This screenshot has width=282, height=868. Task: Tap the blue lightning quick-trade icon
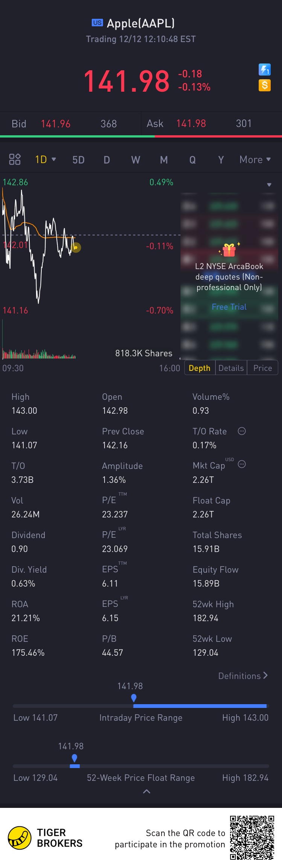265,70
